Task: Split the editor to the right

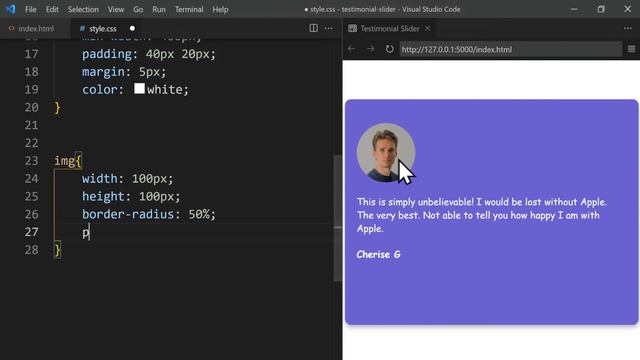Action: pyautogui.click(x=313, y=28)
